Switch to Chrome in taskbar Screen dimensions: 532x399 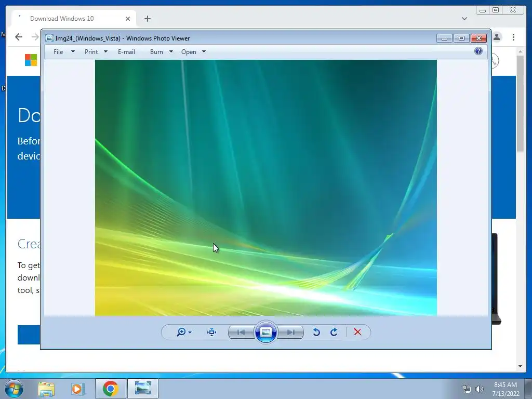pyautogui.click(x=111, y=389)
